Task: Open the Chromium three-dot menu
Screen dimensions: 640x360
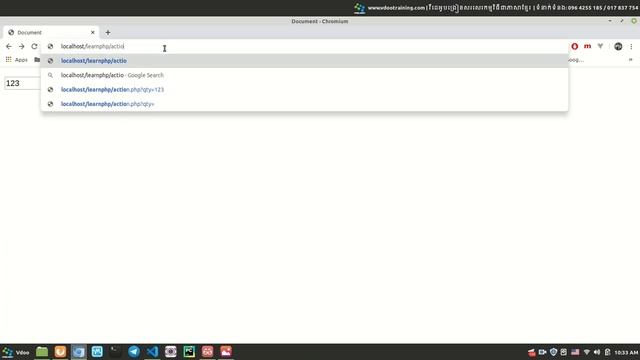Action: (x=631, y=47)
